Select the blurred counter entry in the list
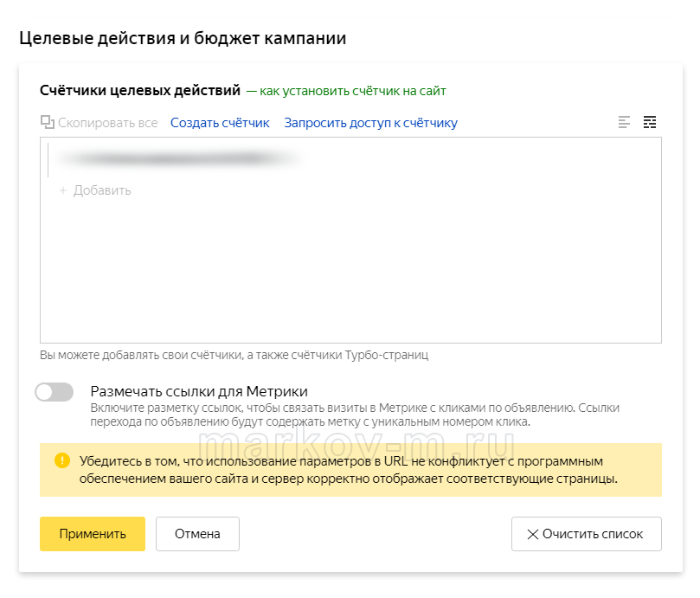 (177, 159)
